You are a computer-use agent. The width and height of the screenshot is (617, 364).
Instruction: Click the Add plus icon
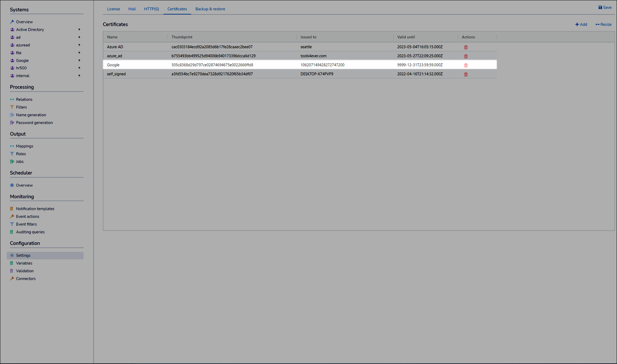(577, 24)
